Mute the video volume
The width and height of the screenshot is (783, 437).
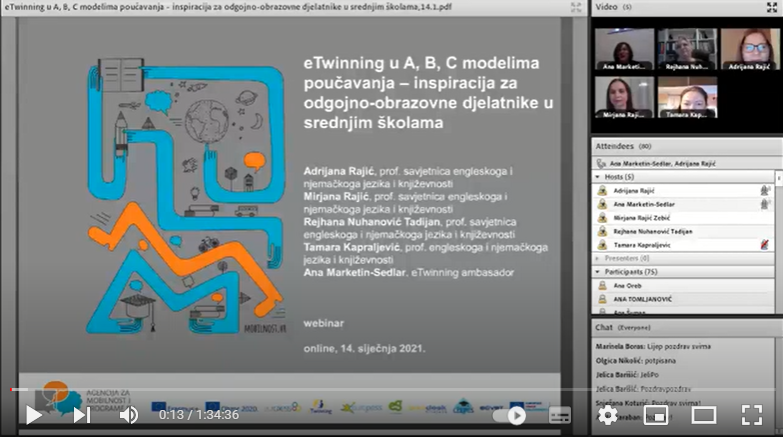129,415
